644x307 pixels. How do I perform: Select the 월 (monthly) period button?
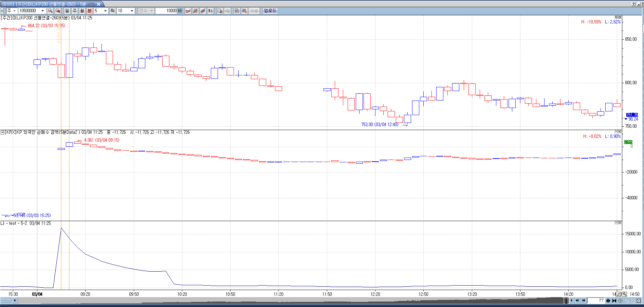coord(82,11)
